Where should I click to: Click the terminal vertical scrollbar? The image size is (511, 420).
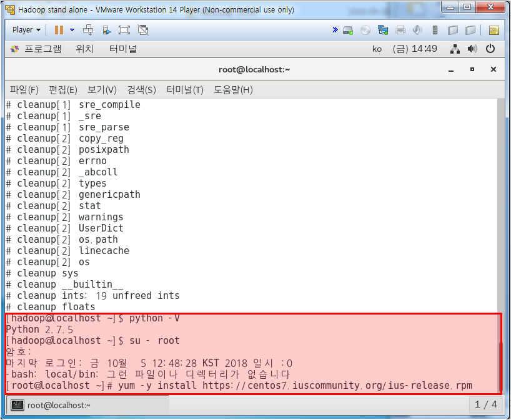pyautogui.click(x=500, y=246)
